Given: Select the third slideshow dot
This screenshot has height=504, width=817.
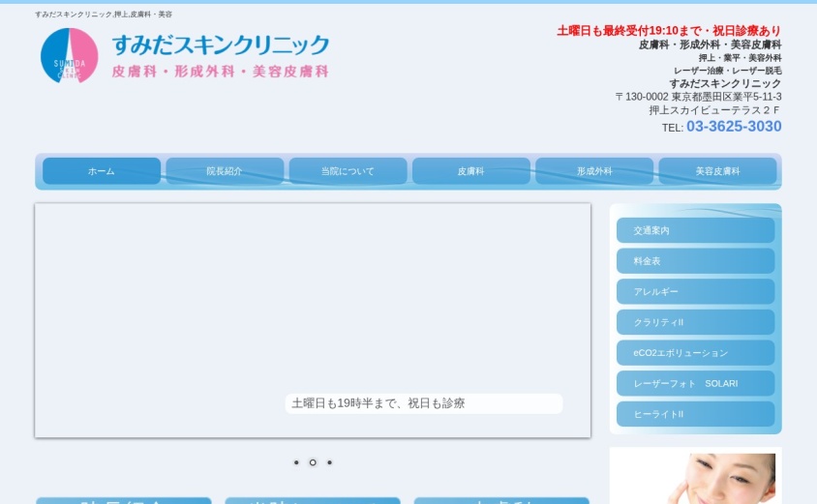Looking at the screenshot, I should [x=329, y=462].
